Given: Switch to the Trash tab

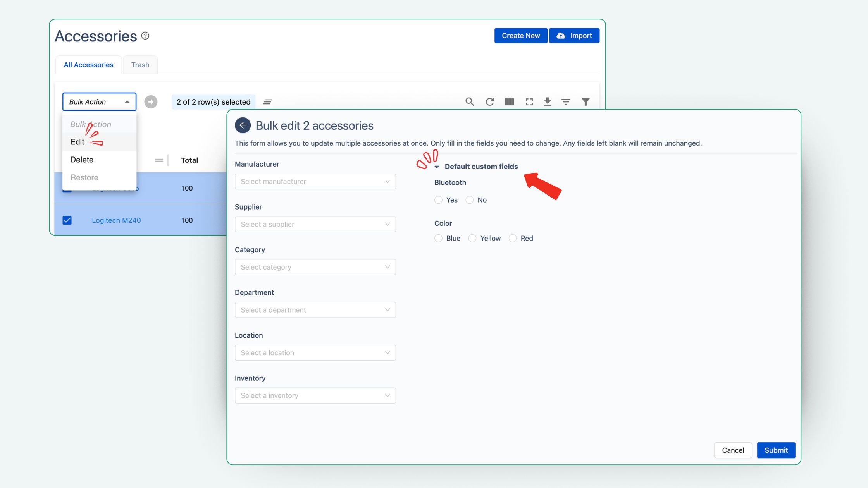Looking at the screenshot, I should 140,64.
